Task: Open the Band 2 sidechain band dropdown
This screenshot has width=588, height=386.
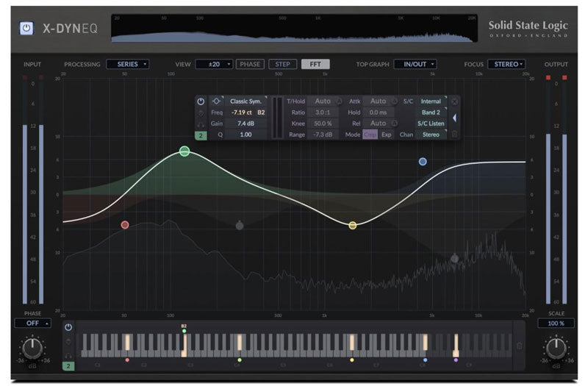Action: [x=431, y=112]
